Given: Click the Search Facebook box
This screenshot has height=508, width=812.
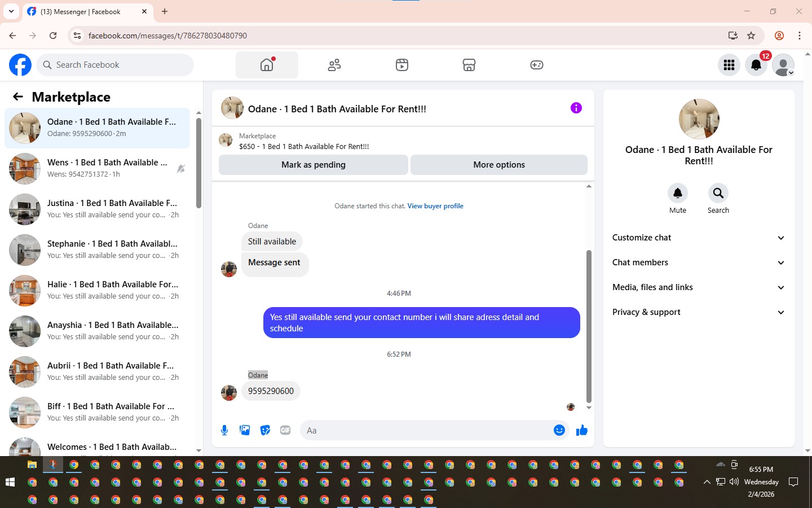Looking at the screenshot, I should pos(115,65).
